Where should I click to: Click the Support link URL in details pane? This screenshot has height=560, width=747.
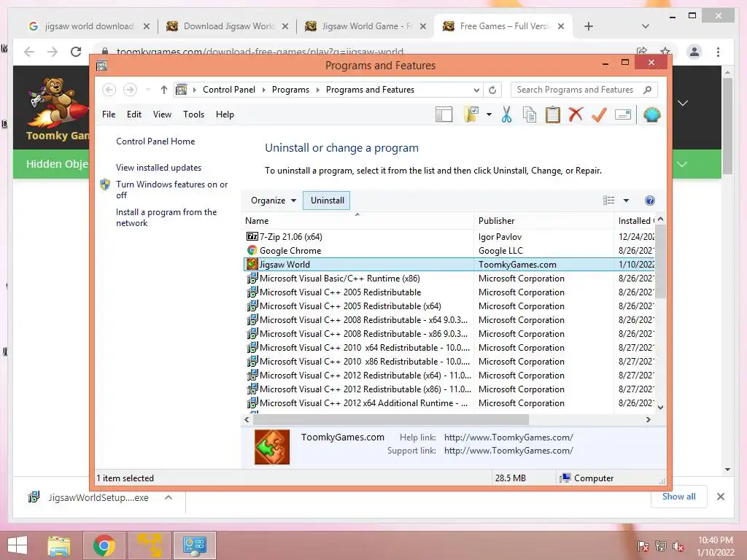pos(508,451)
